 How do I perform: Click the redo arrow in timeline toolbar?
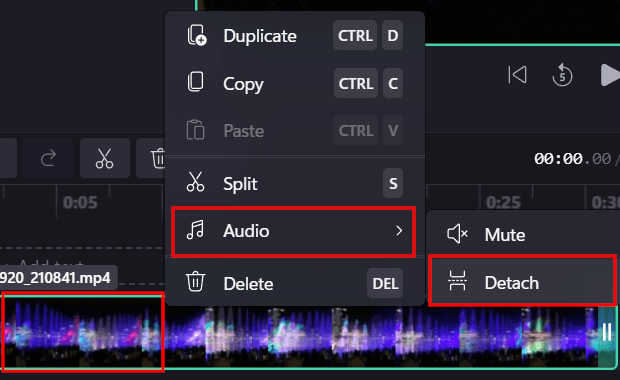pos(48,158)
